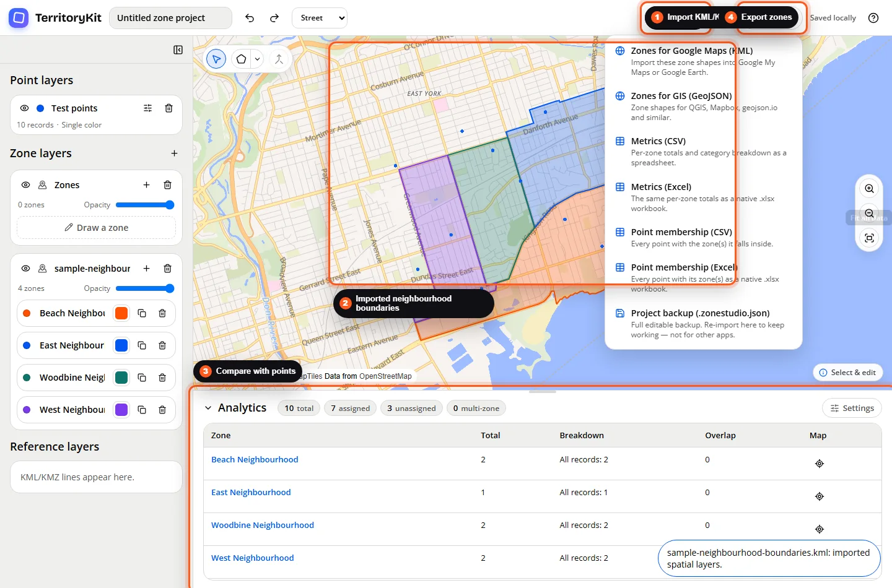Adjust the Zones layer opacity slider
The width and height of the screenshot is (892, 588).
145,205
